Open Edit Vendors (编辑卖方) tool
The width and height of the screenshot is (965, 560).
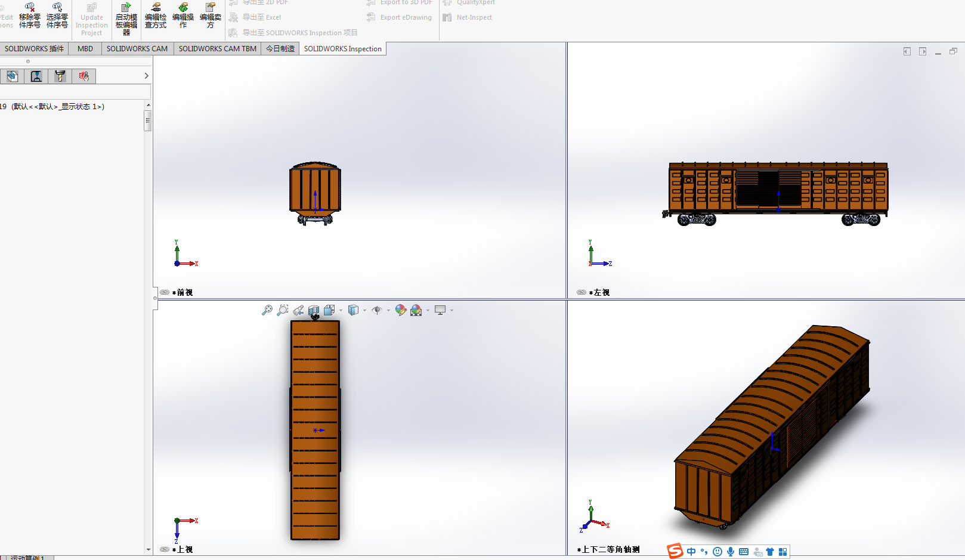pos(211,16)
